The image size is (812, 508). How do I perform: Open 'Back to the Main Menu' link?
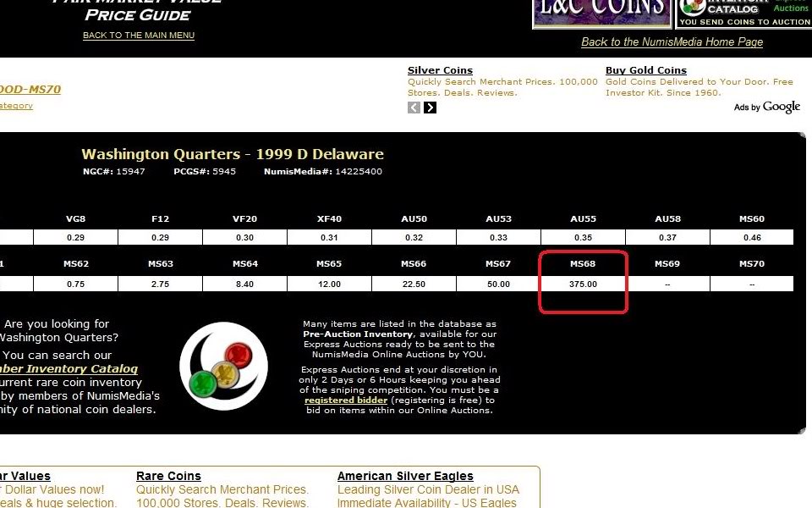pyautogui.click(x=139, y=36)
